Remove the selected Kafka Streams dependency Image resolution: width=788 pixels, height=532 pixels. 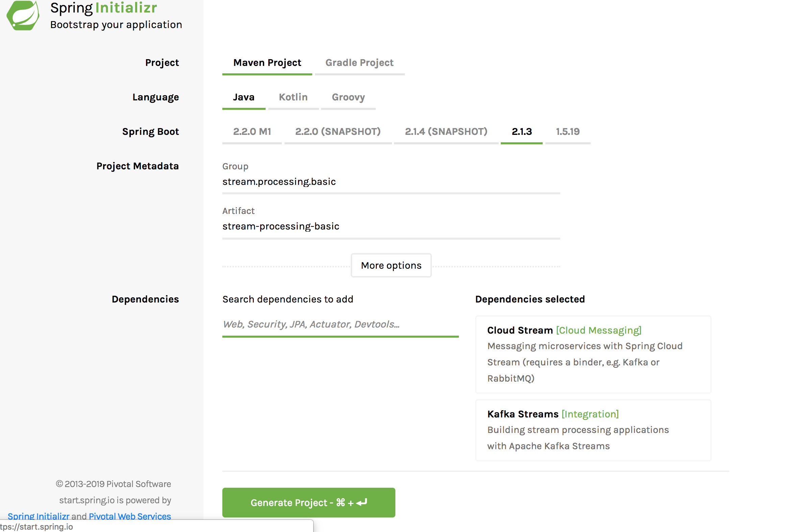(593, 430)
